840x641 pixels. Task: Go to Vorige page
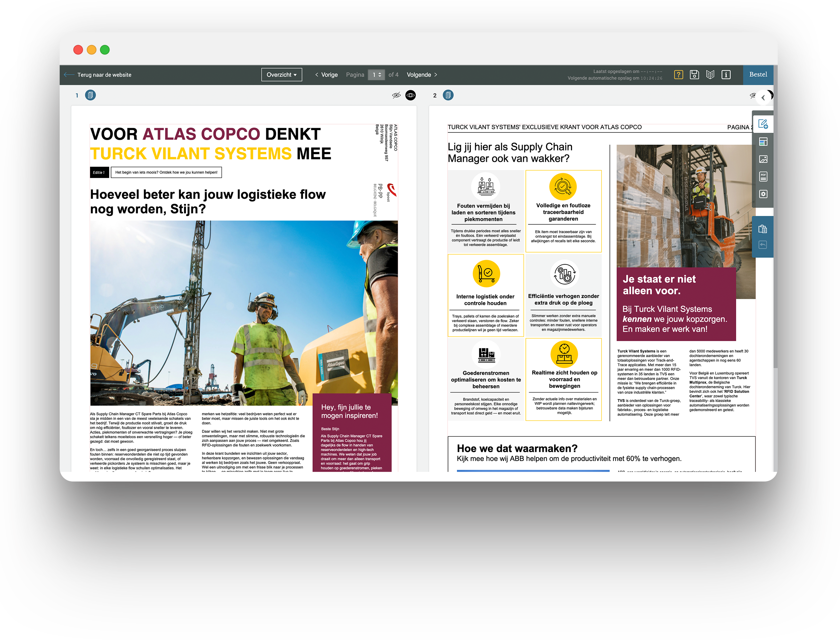pos(326,75)
